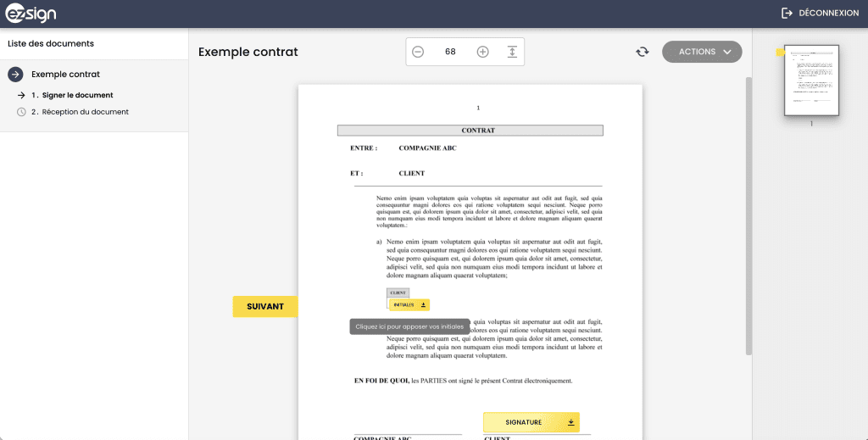The height and width of the screenshot is (440, 868).
Task: Refresh the document with the sync icon
Action: (x=643, y=52)
